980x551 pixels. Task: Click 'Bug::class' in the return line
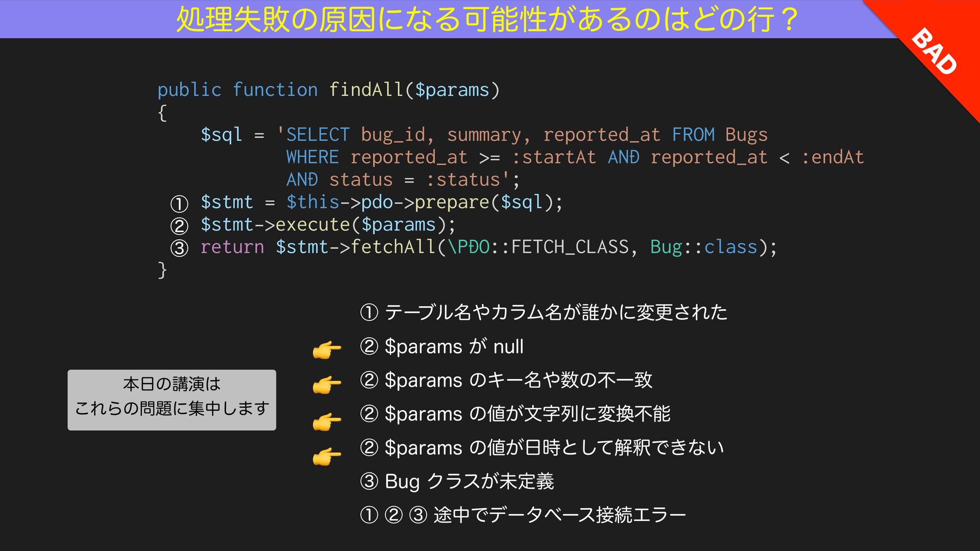click(703, 247)
